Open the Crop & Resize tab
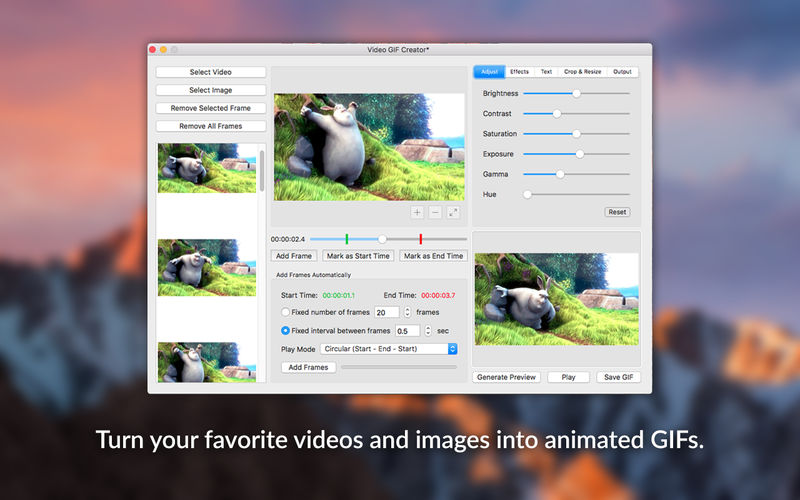Screen dimensions: 800x500 click(x=583, y=72)
